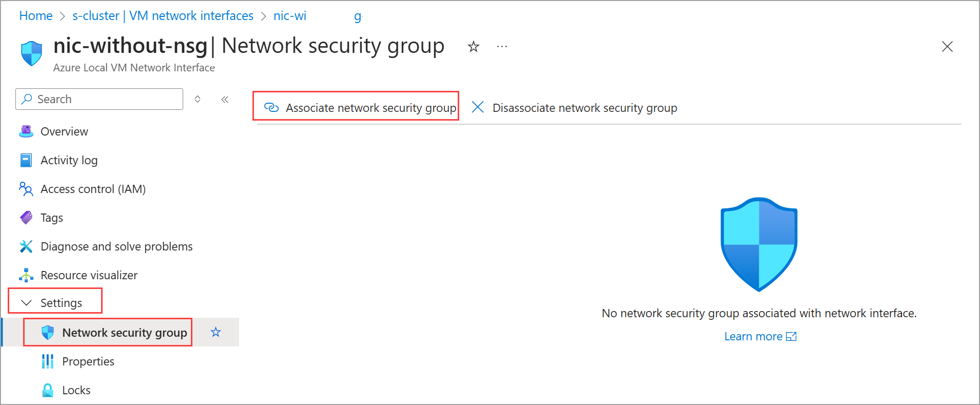The width and height of the screenshot is (980, 405).
Task: Go to Home breadcrumb
Action: 36,16
